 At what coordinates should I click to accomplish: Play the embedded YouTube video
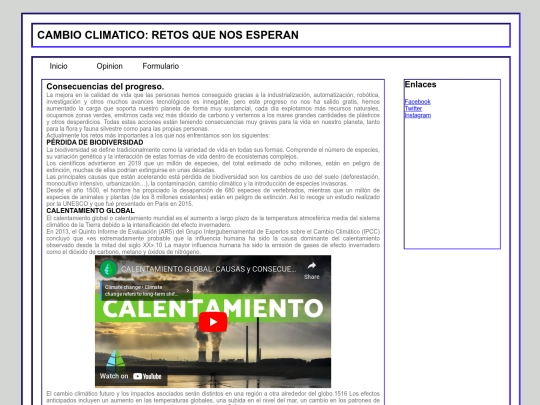[x=213, y=322]
